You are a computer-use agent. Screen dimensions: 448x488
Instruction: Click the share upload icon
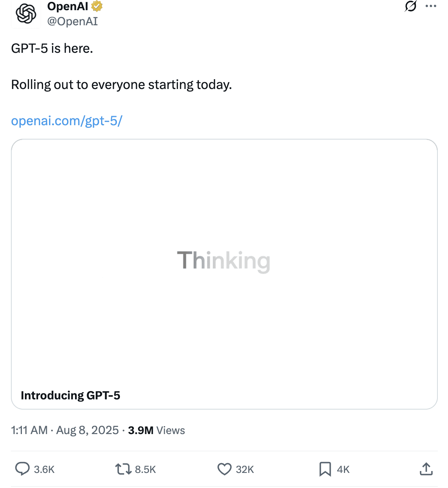tap(426, 469)
